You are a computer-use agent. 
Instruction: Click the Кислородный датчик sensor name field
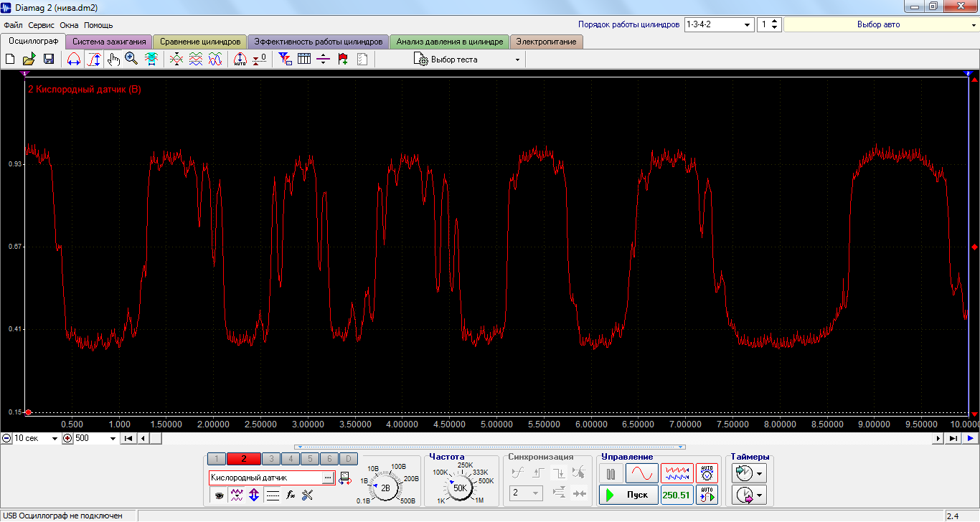pyautogui.click(x=265, y=477)
